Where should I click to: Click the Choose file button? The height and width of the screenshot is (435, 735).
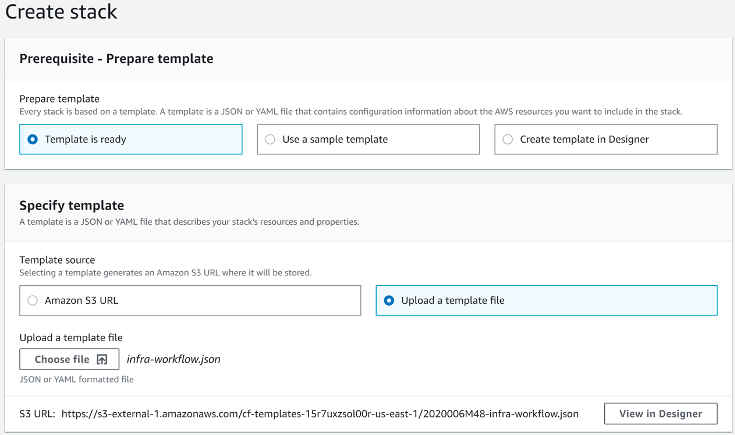(69, 360)
